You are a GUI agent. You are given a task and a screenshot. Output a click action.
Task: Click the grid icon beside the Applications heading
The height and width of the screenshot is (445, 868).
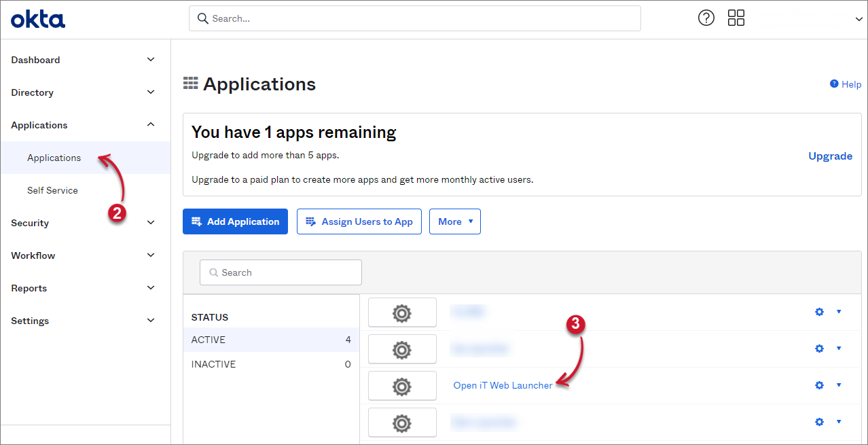click(x=190, y=83)
